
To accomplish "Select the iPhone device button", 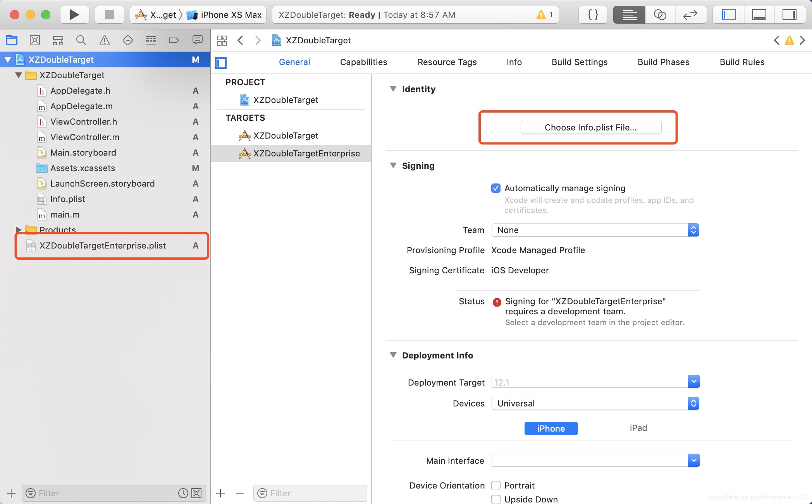I will [551, 428].
